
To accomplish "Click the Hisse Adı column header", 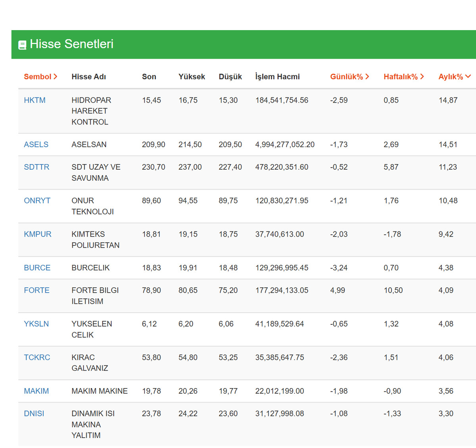I will [89, 77].
